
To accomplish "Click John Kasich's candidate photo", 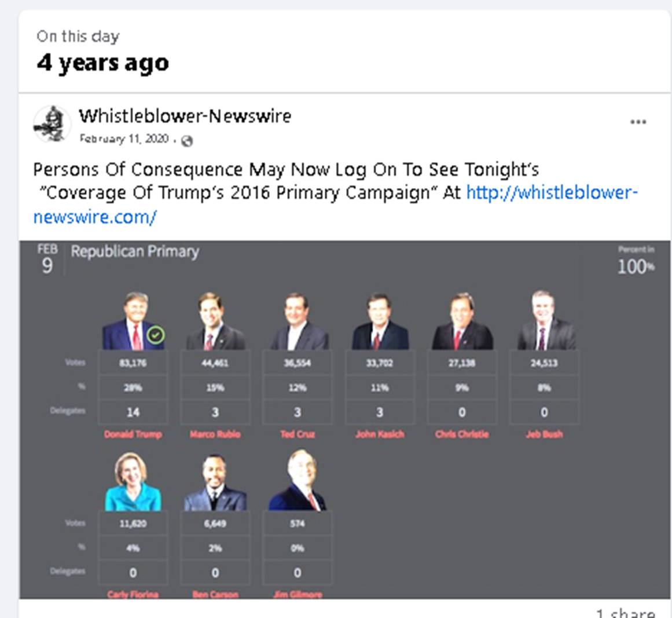I will [380, 321].
